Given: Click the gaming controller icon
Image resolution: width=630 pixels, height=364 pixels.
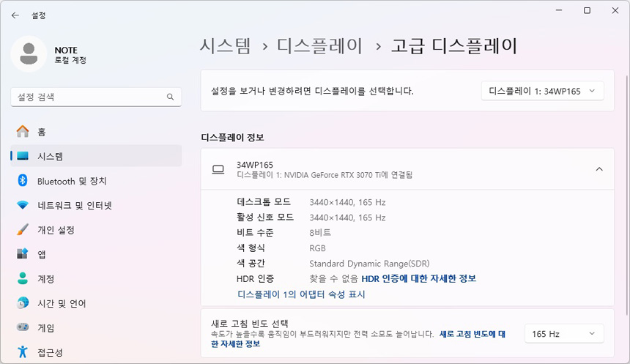Looking at the screenshot, I should pos(23,328).
